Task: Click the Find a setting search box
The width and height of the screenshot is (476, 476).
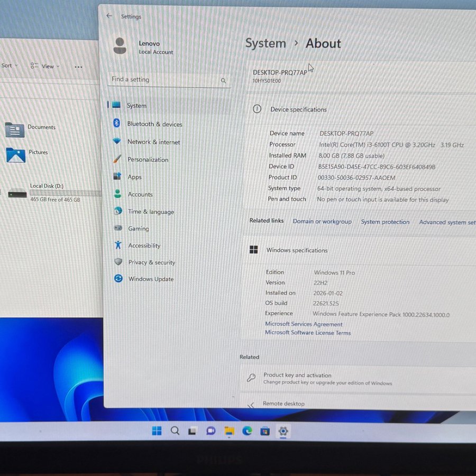Action: [x=164, y=80]
